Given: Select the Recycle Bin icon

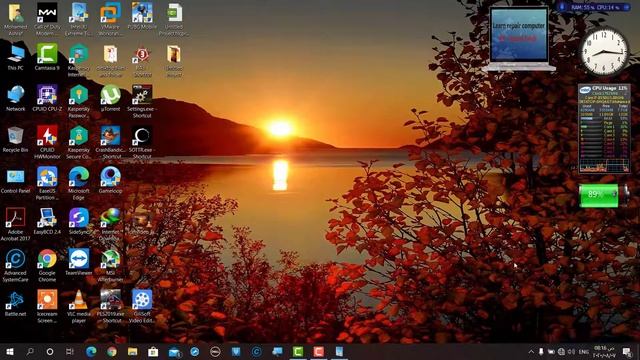Looking at the screenshot, I should [16, 139].
